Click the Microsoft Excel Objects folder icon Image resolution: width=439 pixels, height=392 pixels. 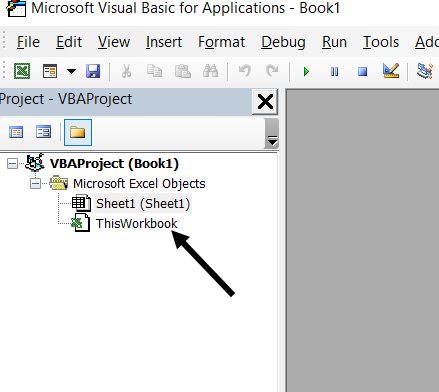click(x=59, y=183)
